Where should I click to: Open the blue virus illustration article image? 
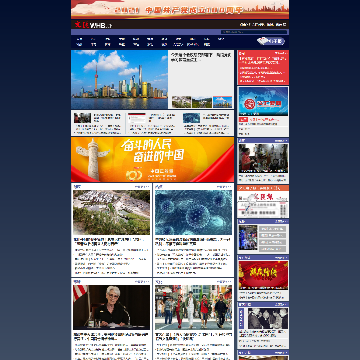[x=193, y=212]
